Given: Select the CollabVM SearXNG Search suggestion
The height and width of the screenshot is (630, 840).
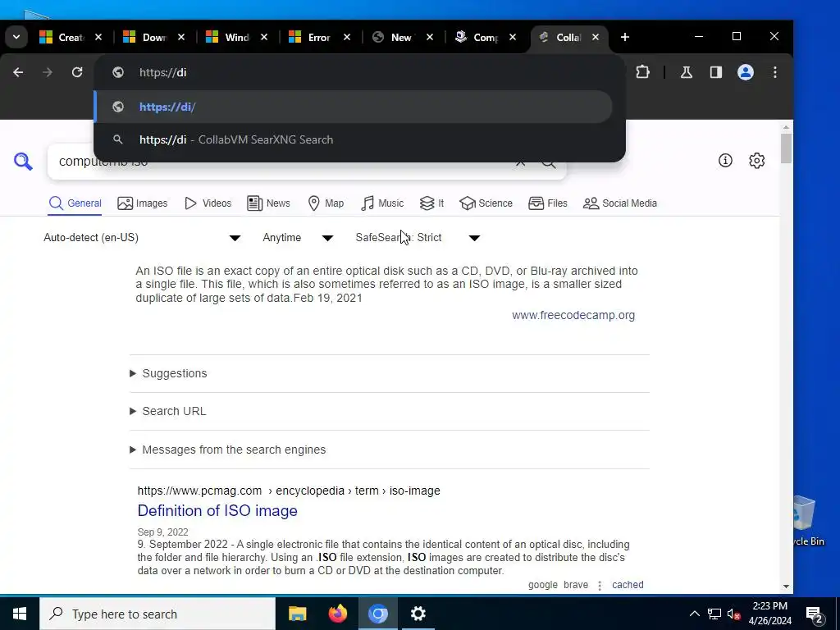Looking at the screenshot, I should click(353, 139).
